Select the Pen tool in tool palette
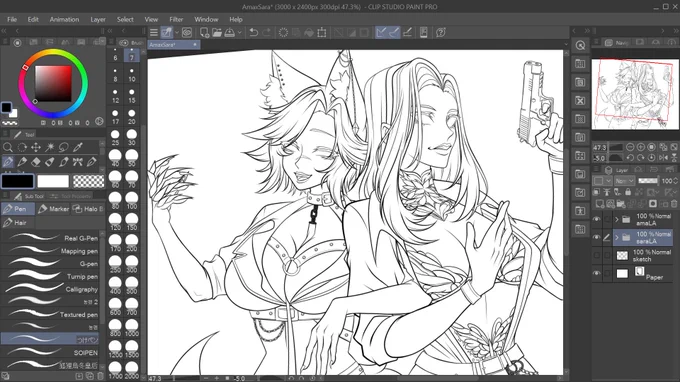Screen dimensions: 680x382 coord(8,162)
